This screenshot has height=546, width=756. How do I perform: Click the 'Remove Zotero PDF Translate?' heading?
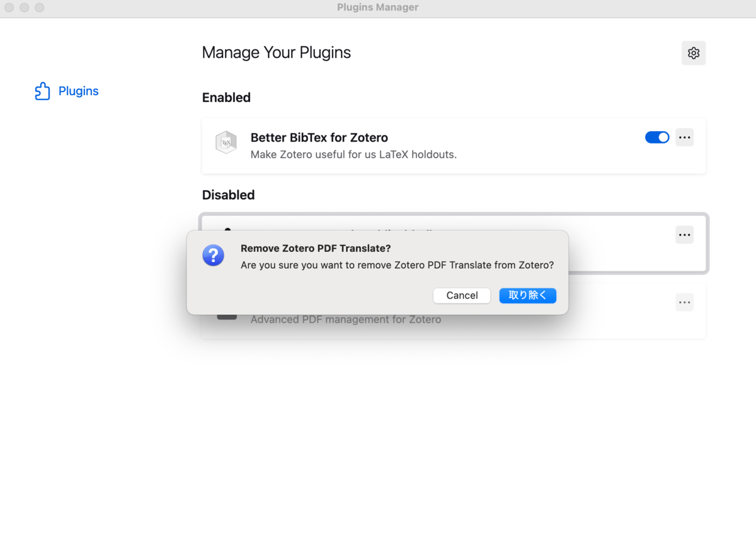point(316,249)
